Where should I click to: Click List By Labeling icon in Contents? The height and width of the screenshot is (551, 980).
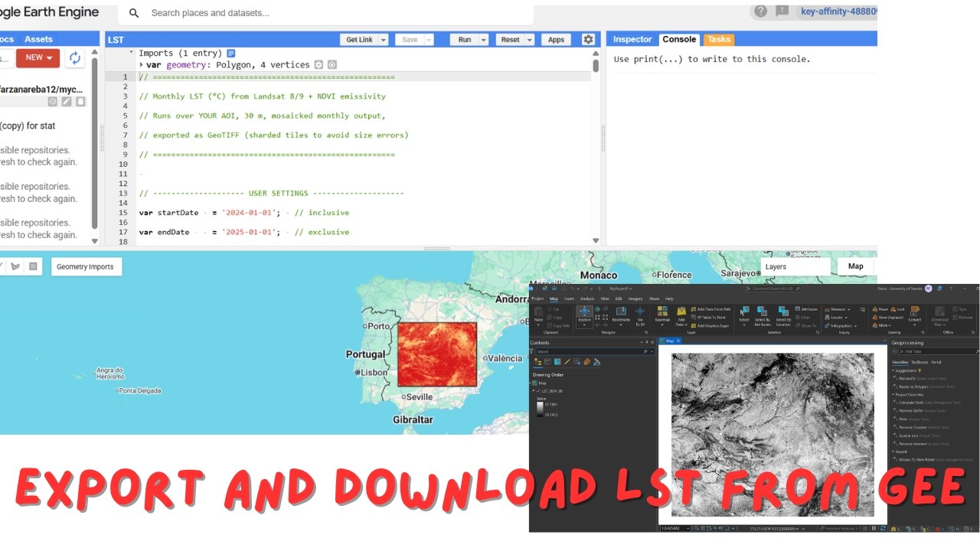(x=586, y=362)
